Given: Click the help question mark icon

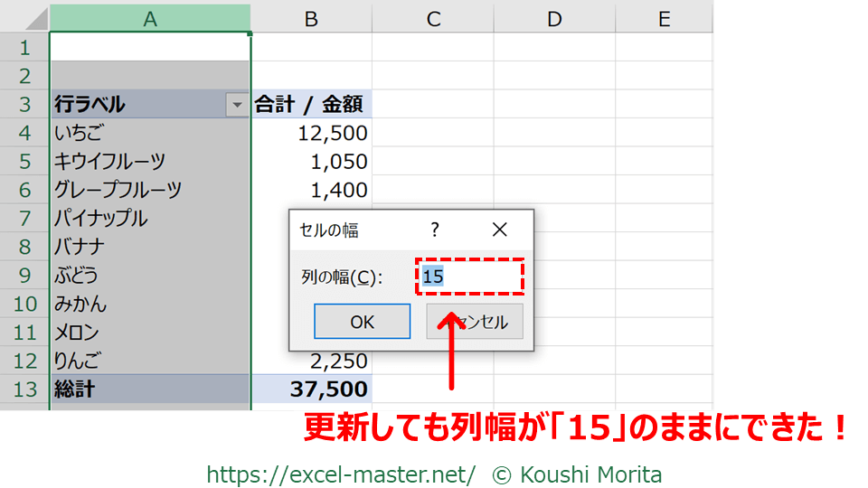Looking at the screenshot, I should (435, 230).
